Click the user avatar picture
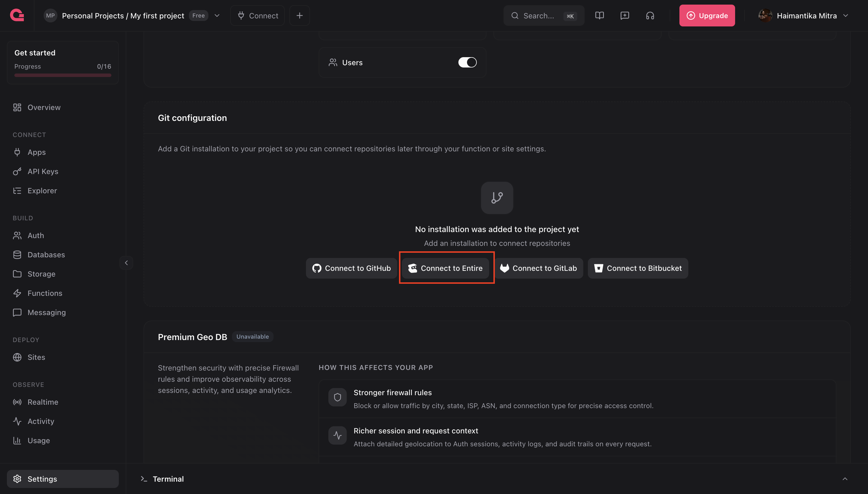Viewport: 868px width, 494px height. [x=765, y=16]
